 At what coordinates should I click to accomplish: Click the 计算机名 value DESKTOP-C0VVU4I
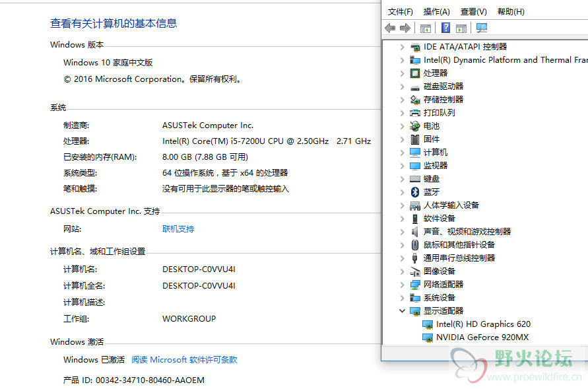199,269
